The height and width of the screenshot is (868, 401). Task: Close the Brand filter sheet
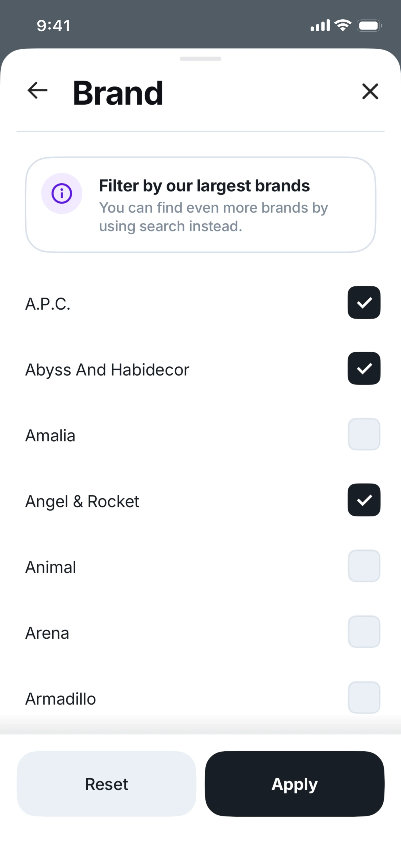tap(370, 91)
